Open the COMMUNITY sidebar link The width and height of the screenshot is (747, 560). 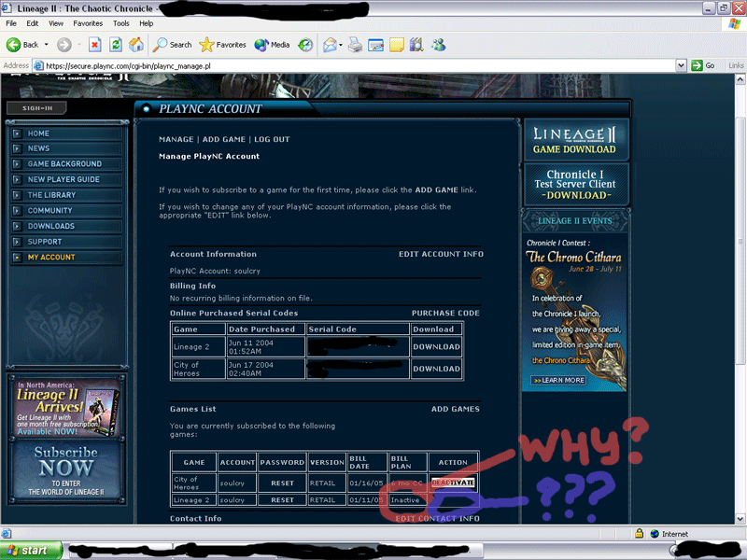coord(66,211)
